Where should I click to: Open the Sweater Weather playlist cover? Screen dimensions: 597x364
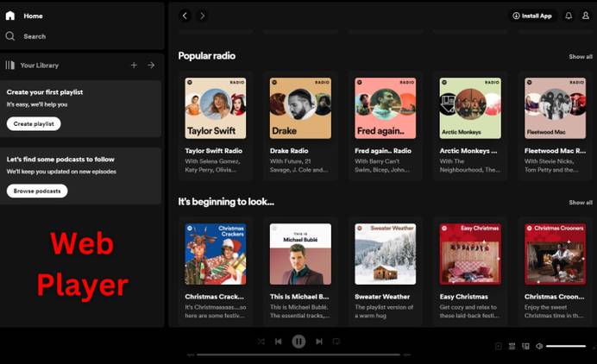386,254
